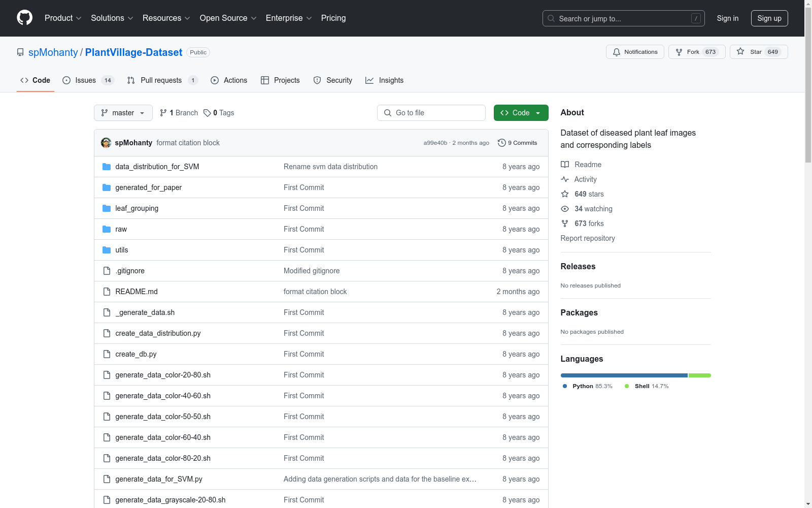Open the Issues tab
812x508 pixels.
88,80
